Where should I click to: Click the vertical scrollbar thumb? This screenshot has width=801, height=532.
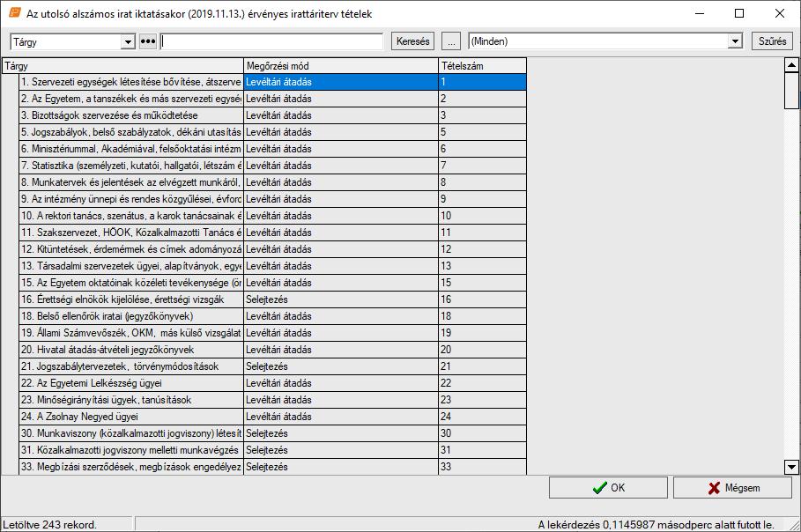click(x=791, y=91)
